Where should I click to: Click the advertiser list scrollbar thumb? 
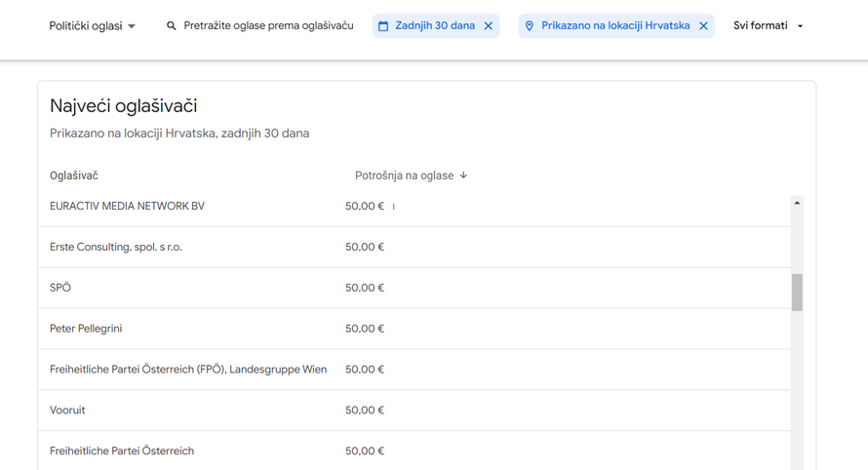coord(797,293)
